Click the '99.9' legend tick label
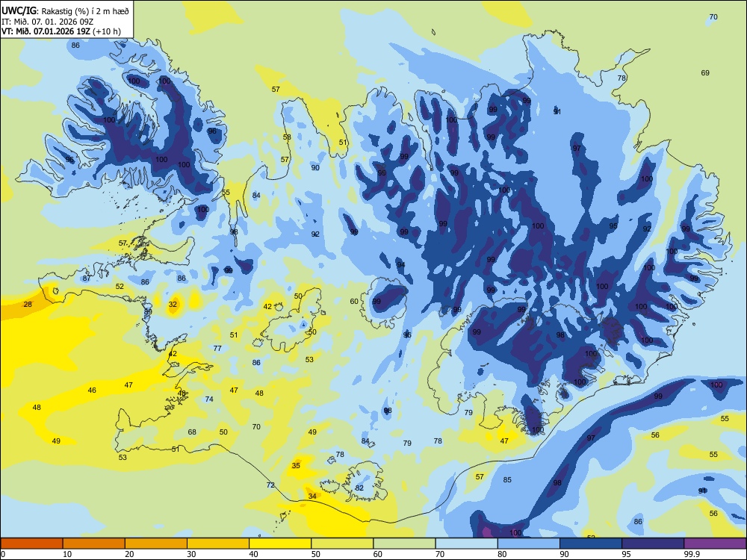Screen dimensions: 747x560 coord(692,554)
